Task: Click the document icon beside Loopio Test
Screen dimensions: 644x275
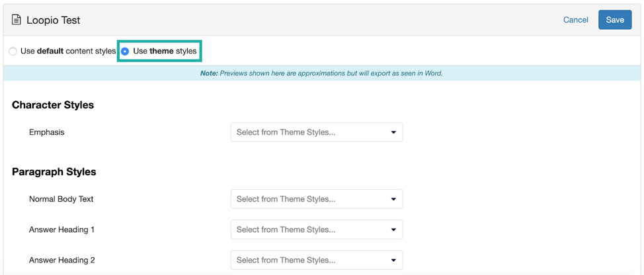Action: (x=17, y=20)
